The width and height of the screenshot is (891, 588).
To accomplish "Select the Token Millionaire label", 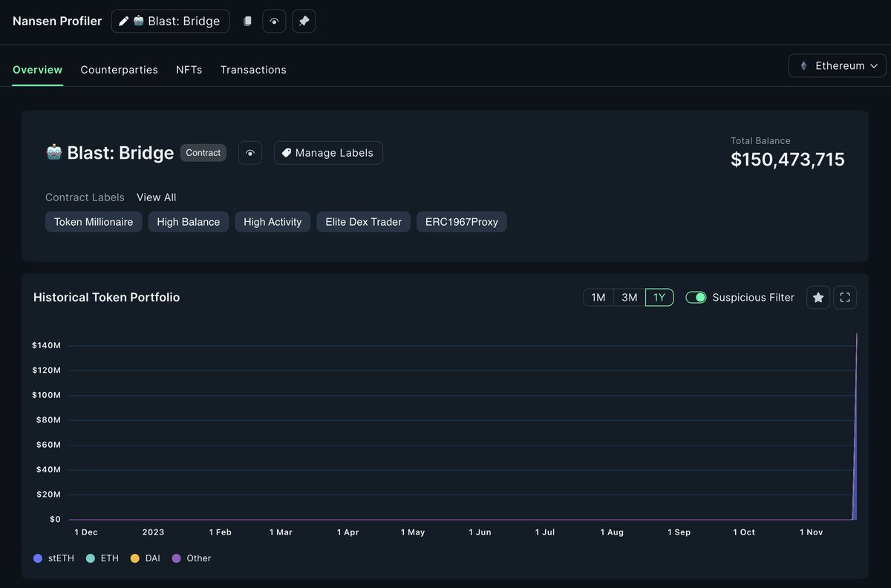I will 94,222.
